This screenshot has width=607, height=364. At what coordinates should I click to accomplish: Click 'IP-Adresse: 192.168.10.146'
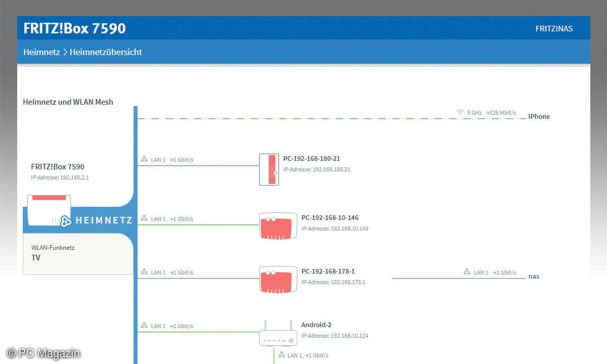tap(335, 229)
